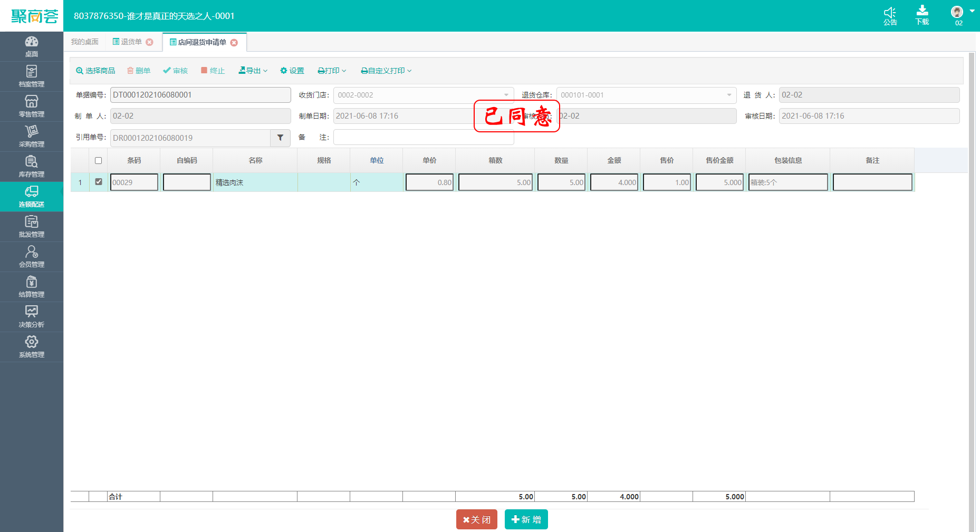980x532 pixels.
Task: Close the 店间退货申请单 tab with its X
Action: [x=234, y=43]
